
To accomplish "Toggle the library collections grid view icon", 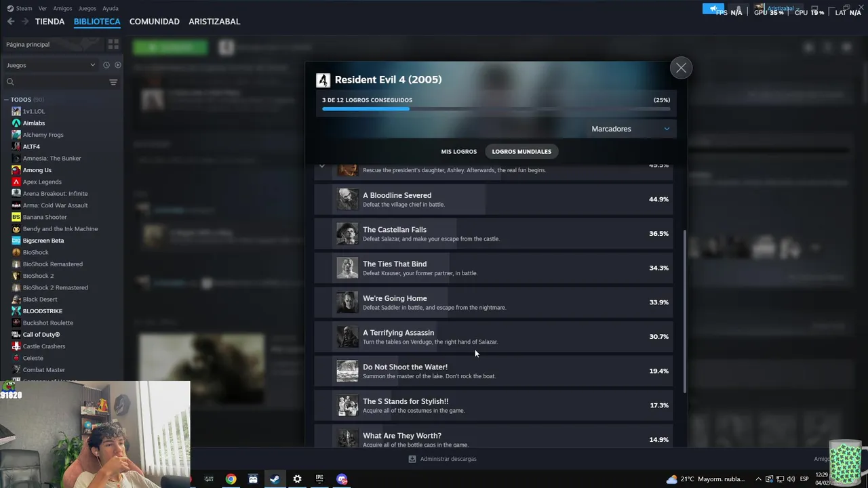I will coord(113,44).
